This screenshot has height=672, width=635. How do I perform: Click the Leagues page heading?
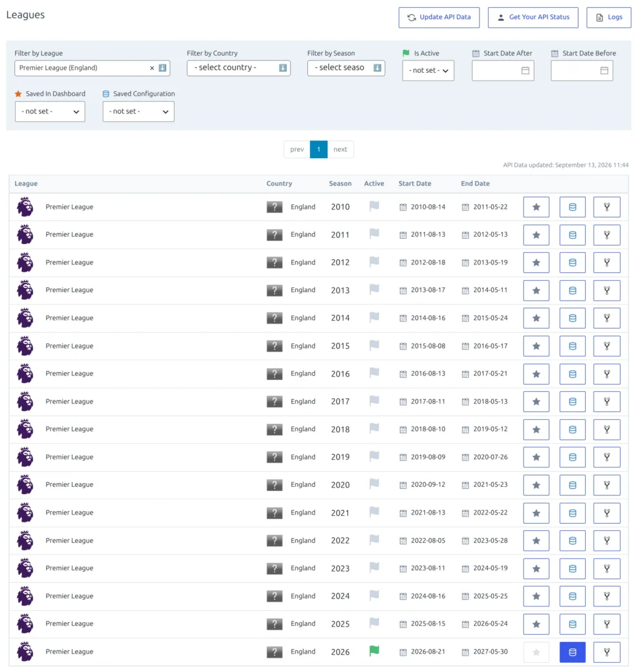pos(26,14)
